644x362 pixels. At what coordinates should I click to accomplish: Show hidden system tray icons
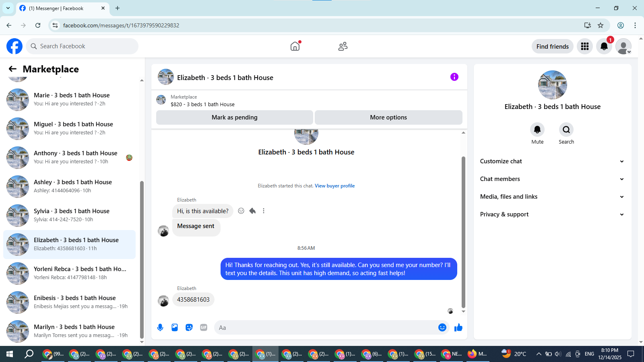(539, 354)
